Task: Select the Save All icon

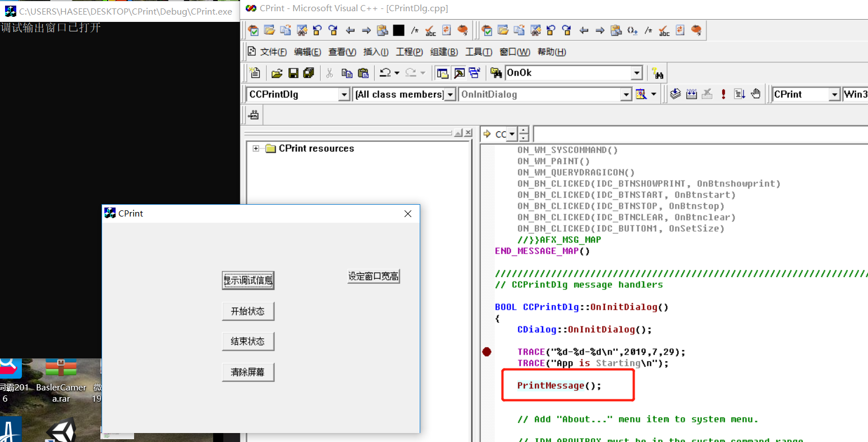Action: (309, 73)
